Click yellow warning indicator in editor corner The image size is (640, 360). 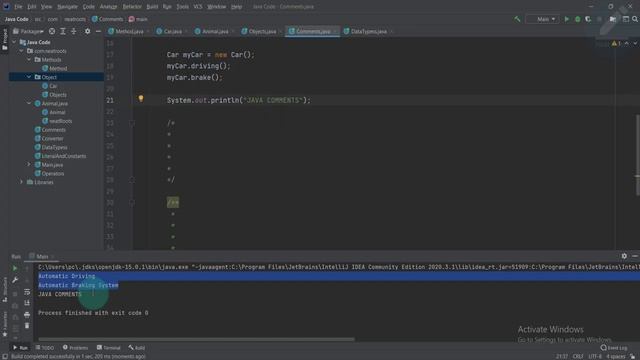coord(616,43)
